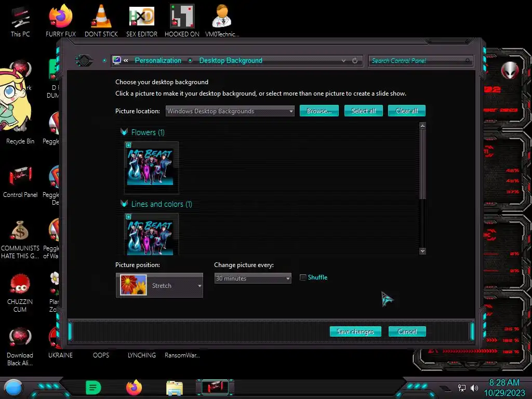This screenshot has width=532, height=399.
Task: Click the Alienware head gadget icon
Action: [510, 70]
